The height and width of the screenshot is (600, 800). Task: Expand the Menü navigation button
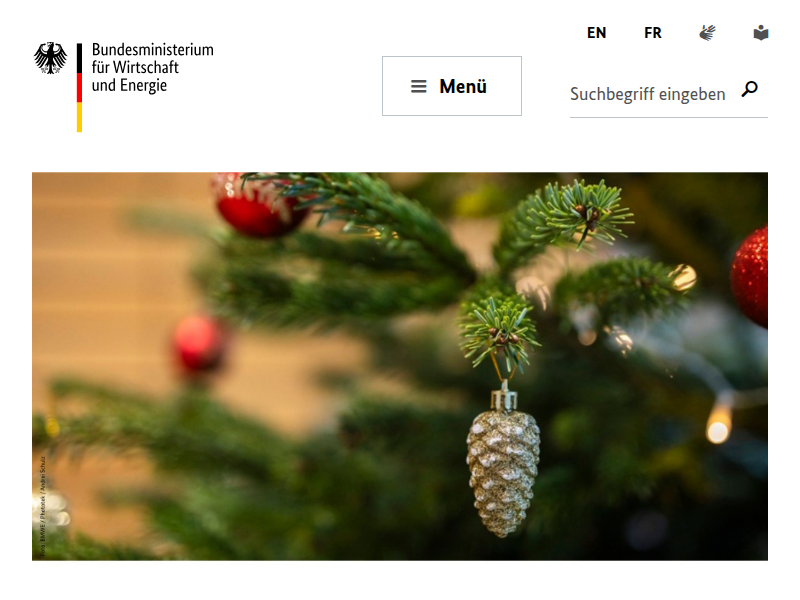(x=452, y=86)
